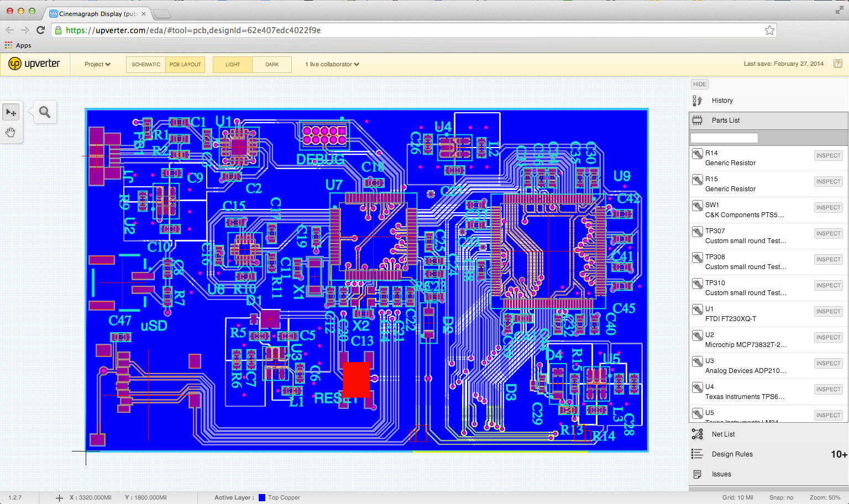Expand the Design Rules section
Image resolution: width=849 pixels, height=504 pixels.
(x=732, y=454)
